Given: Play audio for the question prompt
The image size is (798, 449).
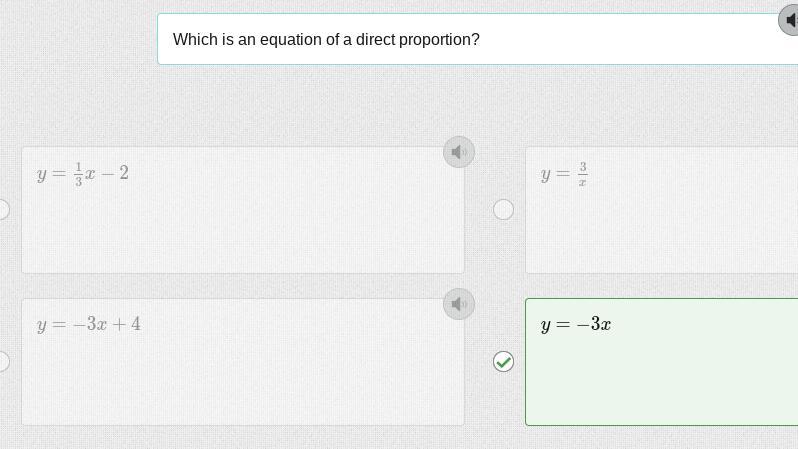Looking at the screenshot, I should 791,20.
